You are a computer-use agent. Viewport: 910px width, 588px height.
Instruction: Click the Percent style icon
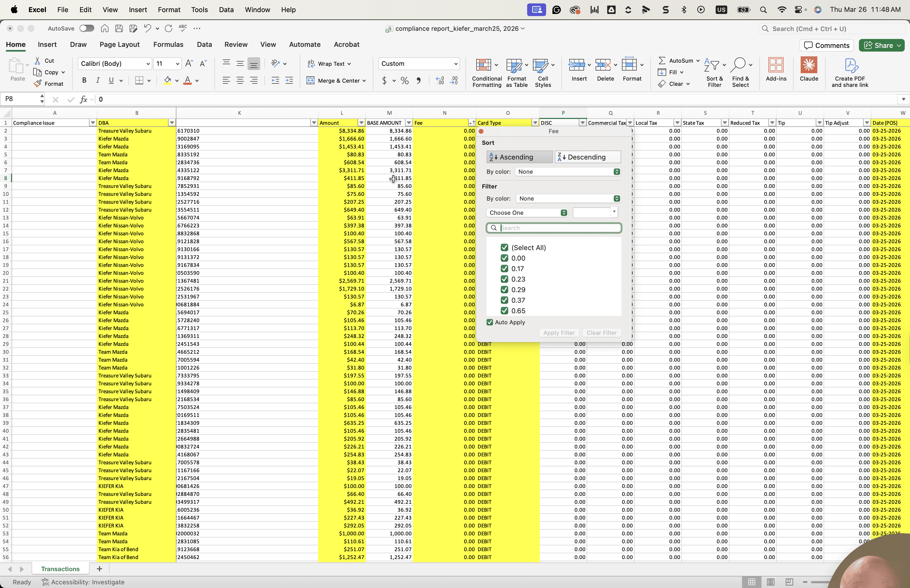404,81
